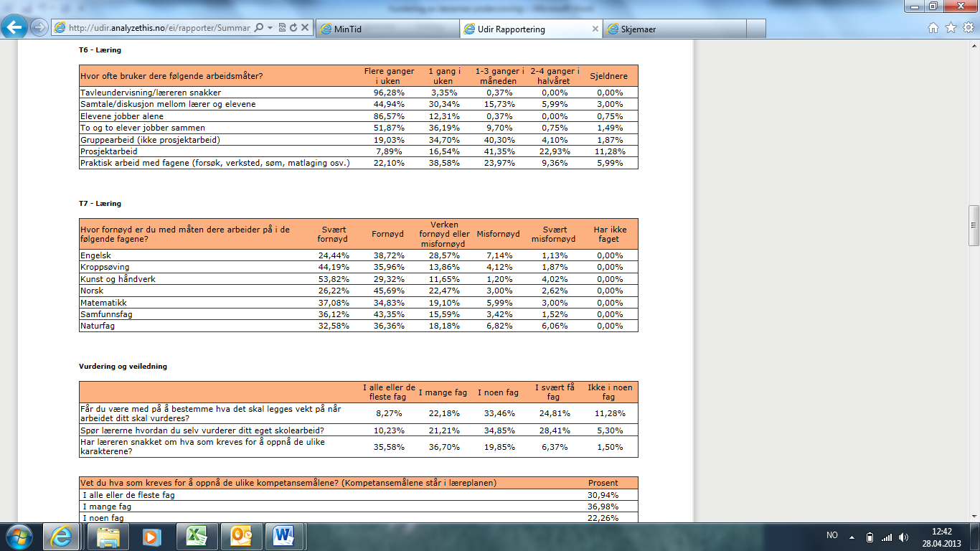This screenshot has width=980, height=551.
Task: Open the Windows Start menu
Action: 19,536
